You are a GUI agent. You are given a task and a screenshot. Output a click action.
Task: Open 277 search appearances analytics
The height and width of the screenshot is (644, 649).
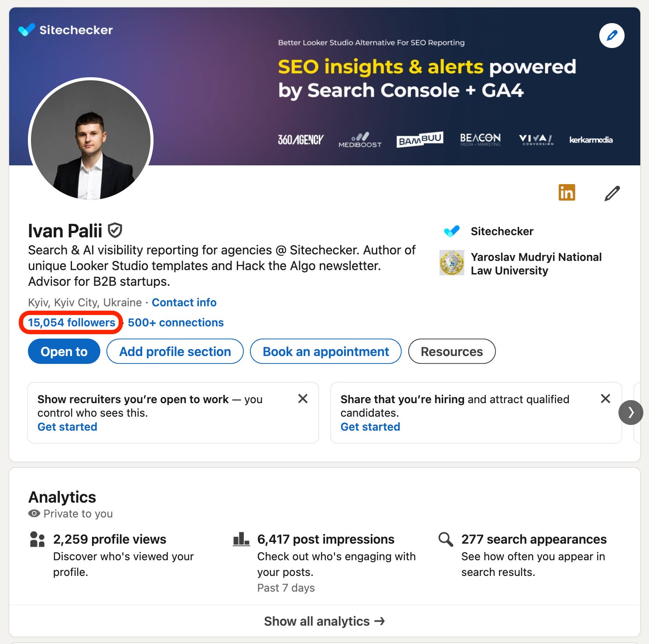click(x=534, y=539)
